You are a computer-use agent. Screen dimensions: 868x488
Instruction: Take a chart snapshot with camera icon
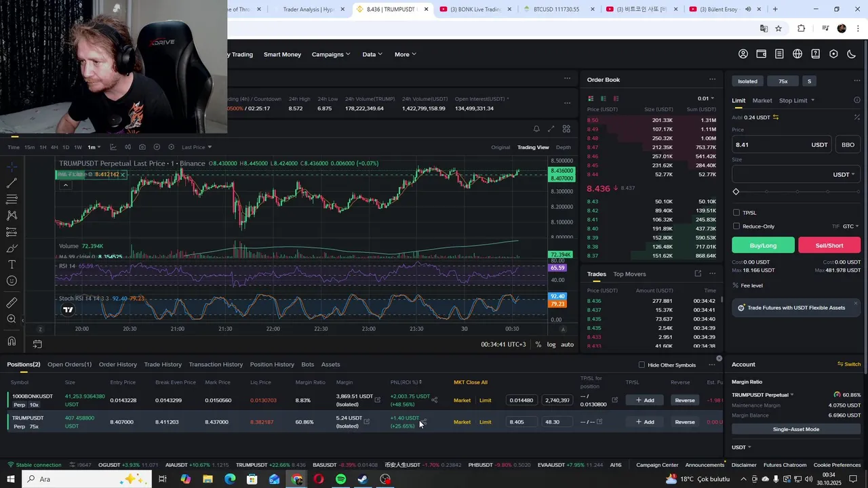pos(142,147)
